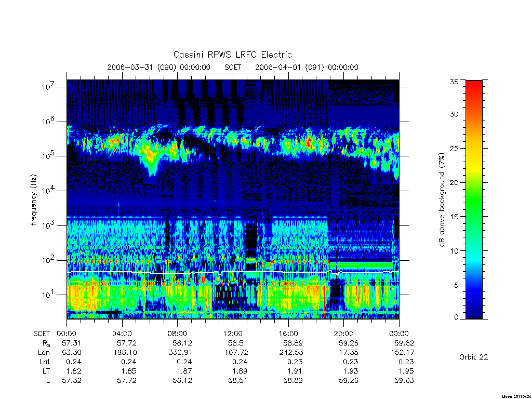Select the Rs value 59.62

point(404,343)
